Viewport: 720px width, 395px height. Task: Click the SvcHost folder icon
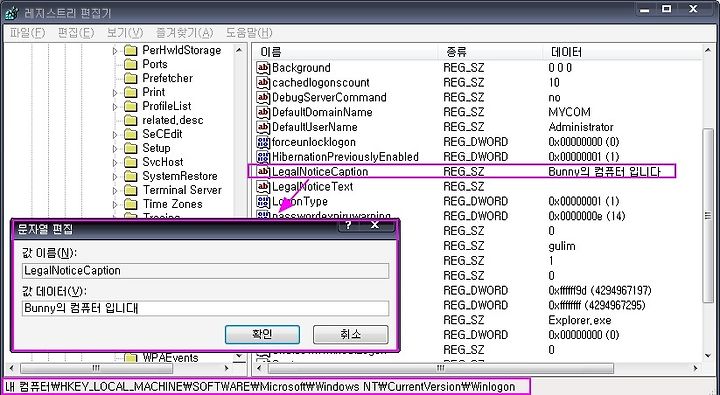[131, 162]
